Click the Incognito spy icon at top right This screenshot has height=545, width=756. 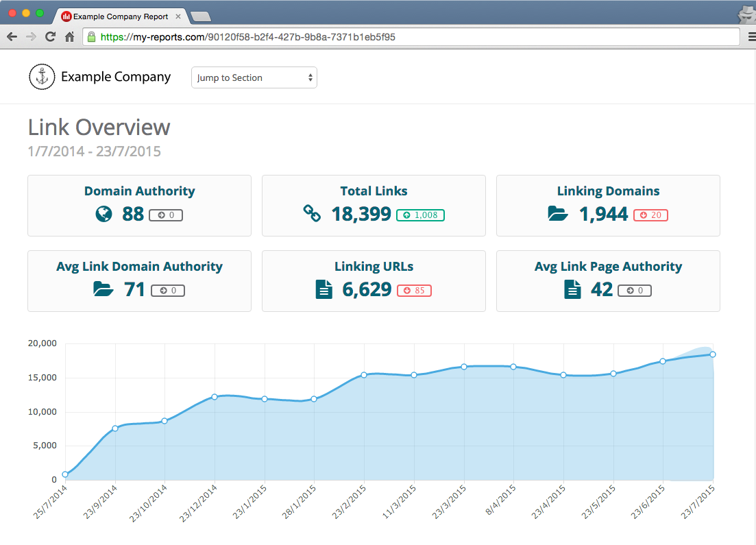pyautogui.click(x=745, y=12)
